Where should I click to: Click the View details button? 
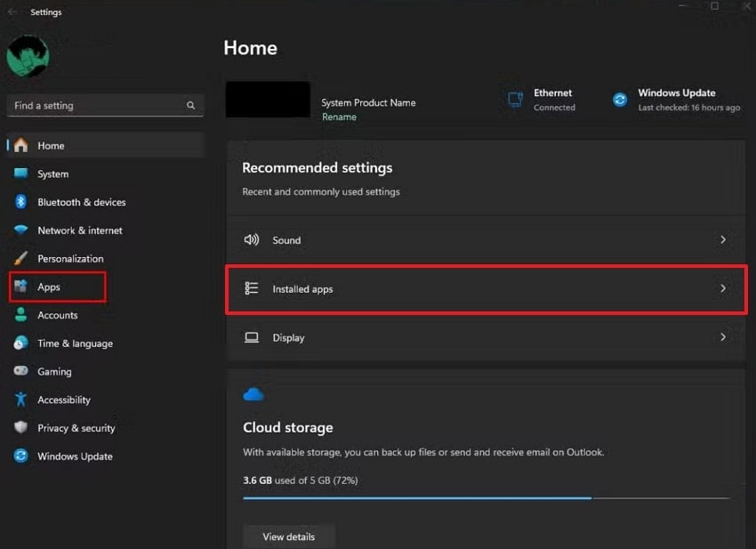tap(289, 537)
